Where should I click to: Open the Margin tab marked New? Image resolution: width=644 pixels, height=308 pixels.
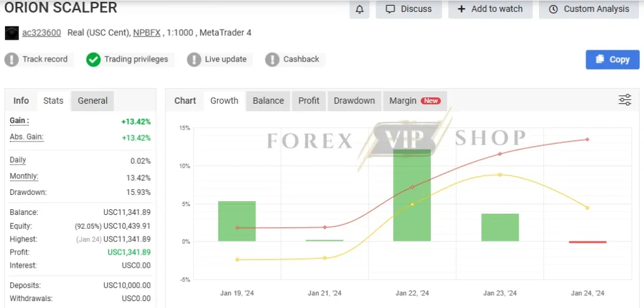point(415,101)
